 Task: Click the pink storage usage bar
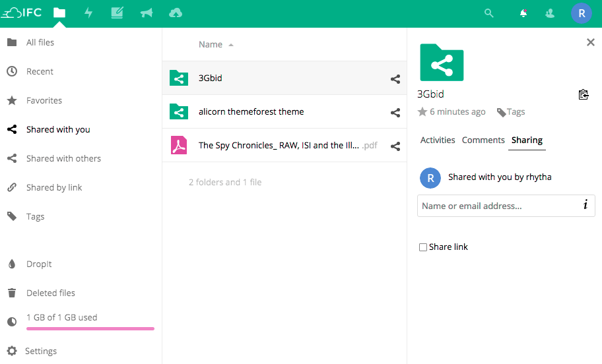tap(90, 328)
